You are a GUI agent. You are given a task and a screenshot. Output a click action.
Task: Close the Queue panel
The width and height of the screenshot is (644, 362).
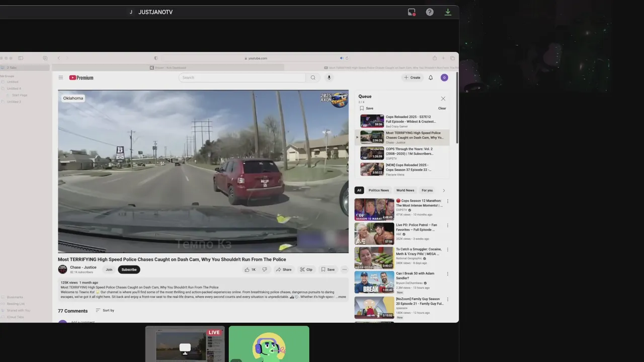[x=443, y=99]
